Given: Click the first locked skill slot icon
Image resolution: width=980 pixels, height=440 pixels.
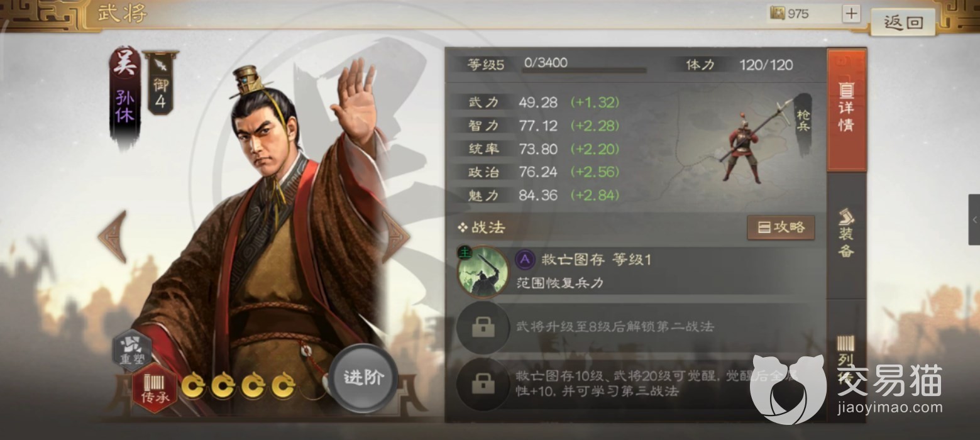Looking at the screenshot, I should (483, 327).
